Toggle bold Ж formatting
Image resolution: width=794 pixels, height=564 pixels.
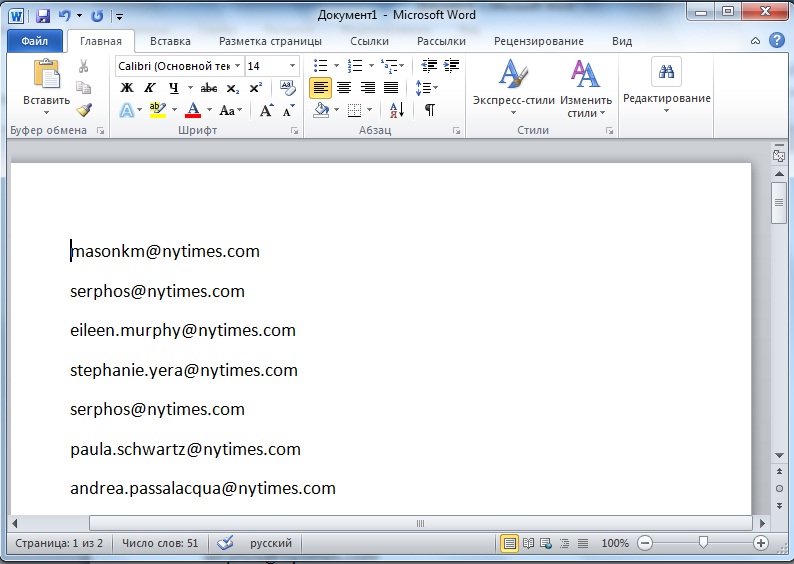127,88
